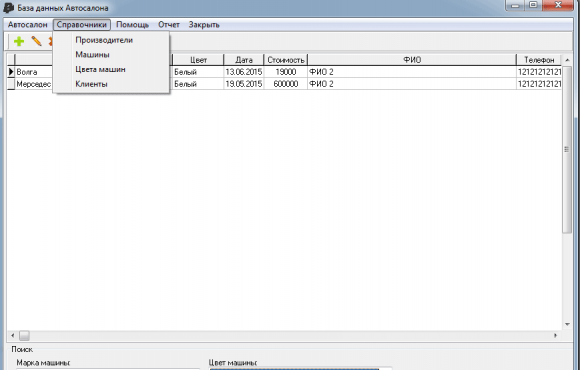Click the pencil edit record icon
The height and width of the screenshot is (370, 580).
[x=36, y=41]
